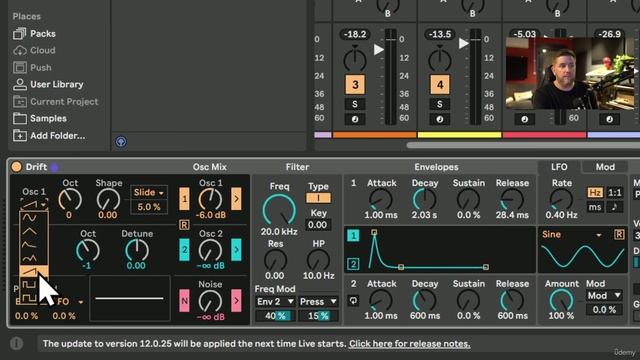Viewport: 640px width, 360px height.
Task: Open Freq Mod Press source dropdown
Action: coord(318,302)
